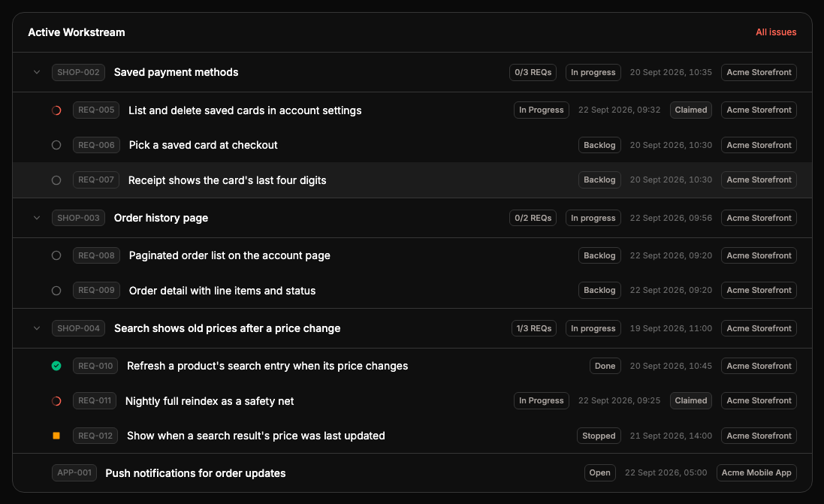Open 'Show when a search result's price was last updated'
The width and height of the screenshot is (824, 504).
pyautogui.click(x=256, y=436)
